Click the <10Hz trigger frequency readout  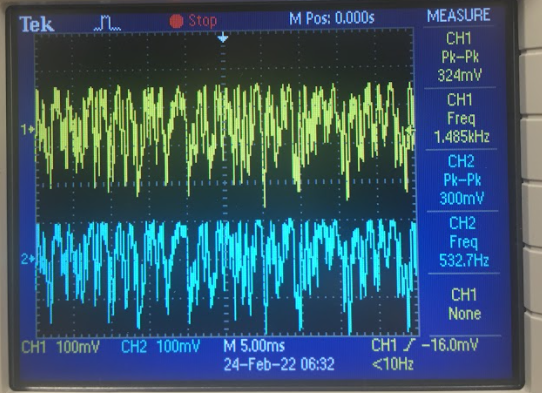(393, 364)
